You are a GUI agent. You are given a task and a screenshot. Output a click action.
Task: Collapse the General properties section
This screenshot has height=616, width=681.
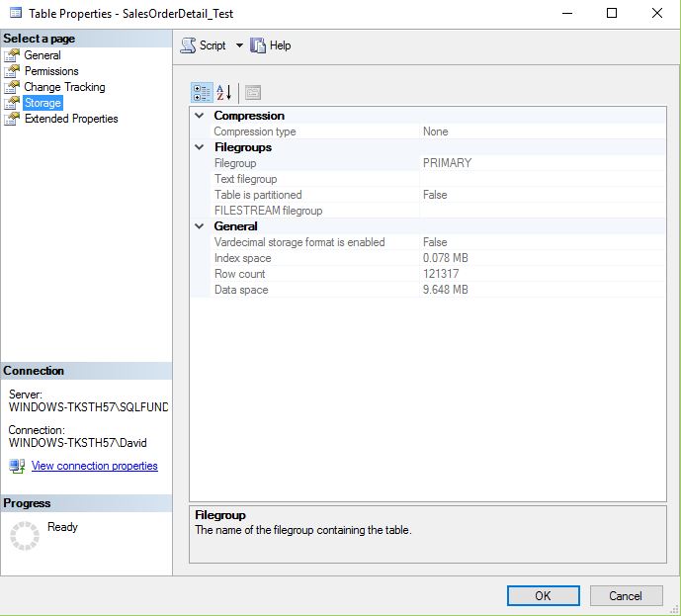coord(200,226)
